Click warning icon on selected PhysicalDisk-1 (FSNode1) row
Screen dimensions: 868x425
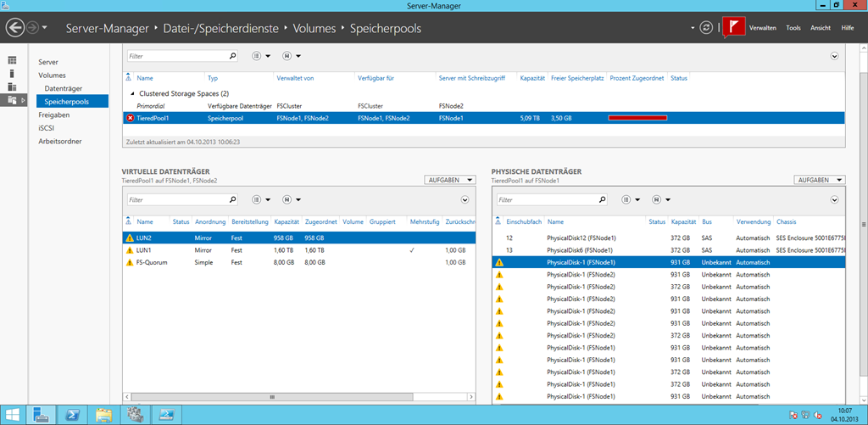pyautogui.click(x=499, y=262)
